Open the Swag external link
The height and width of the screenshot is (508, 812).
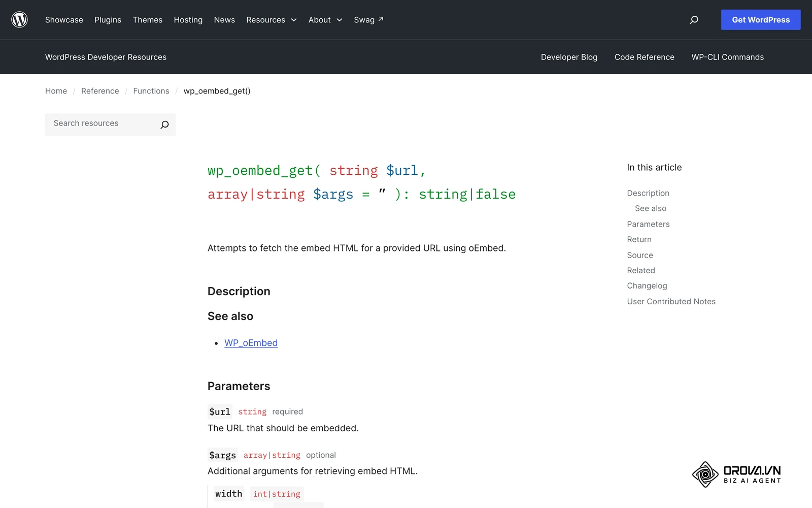click(368, 20)
